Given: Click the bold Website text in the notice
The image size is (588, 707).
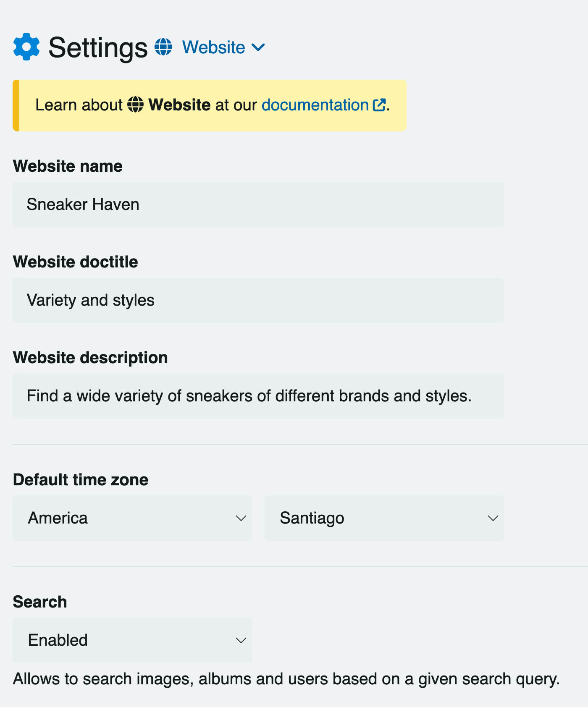Looking at the screenshot, I should pyautogui.click(x=179, y=105).
